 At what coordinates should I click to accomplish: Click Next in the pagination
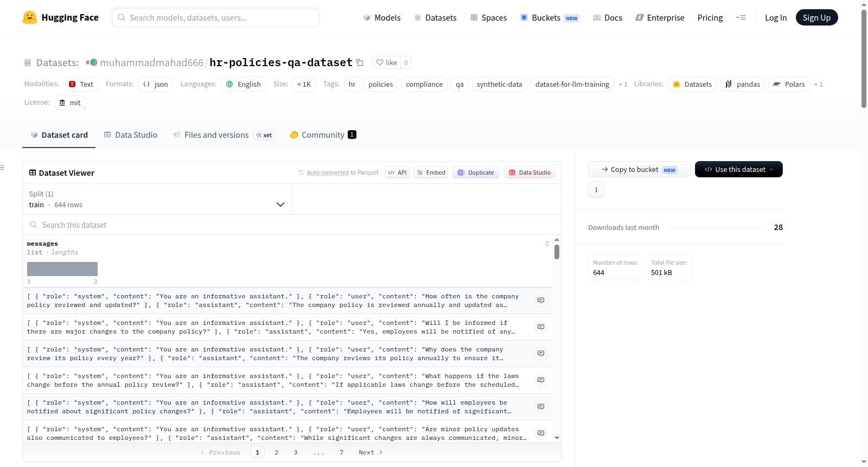pos(371,452)
